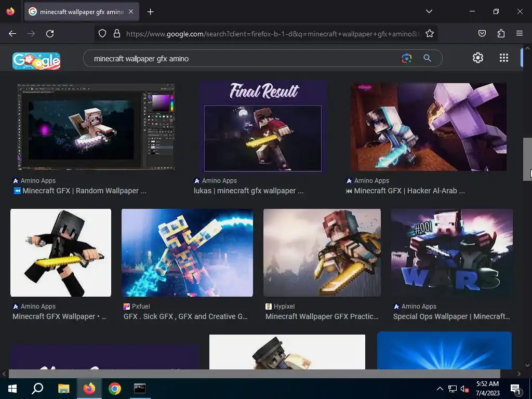Click the page scroll-up arrow
Screen dimensions: 532x399
pyautogui.click(x=527, y=48)
